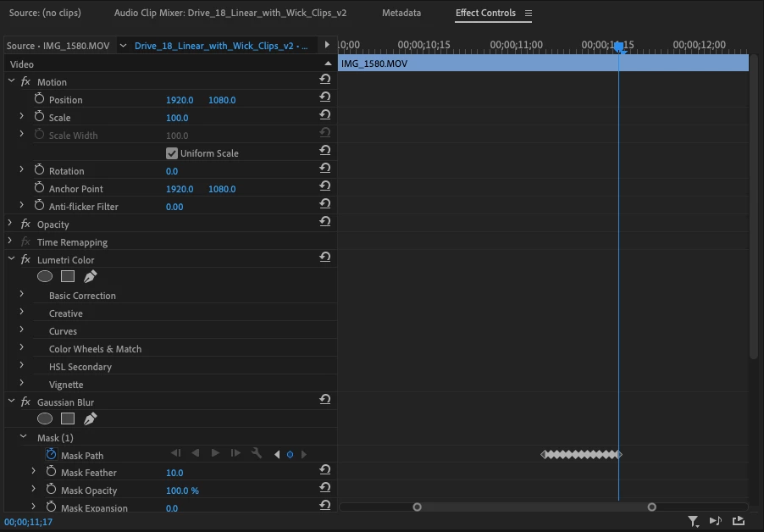Reset the Anchor Point parameter

[x=325, y=186]
